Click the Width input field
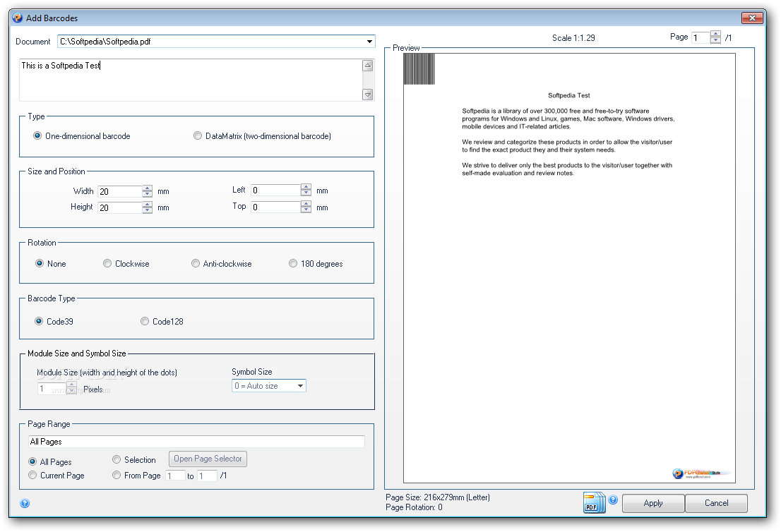Viewport: 781px width, 532px height. (120, 192)
